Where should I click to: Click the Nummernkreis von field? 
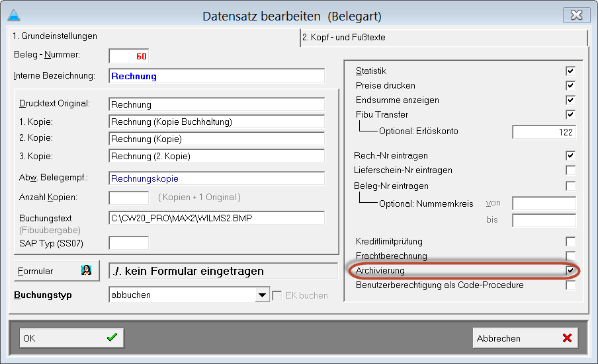click(x=544, y=203)
